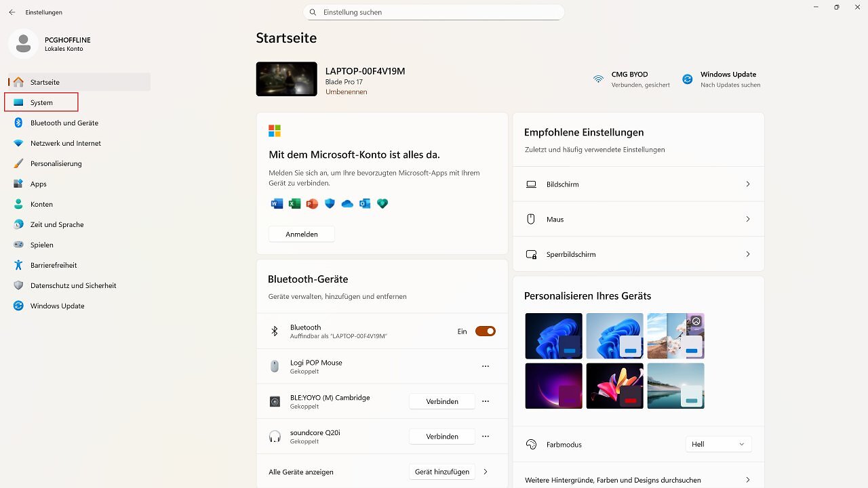The height and width of the screenshot is (488, 868).
Task: Click the back arrow in Einstellungen
Action: pos(12,12)
